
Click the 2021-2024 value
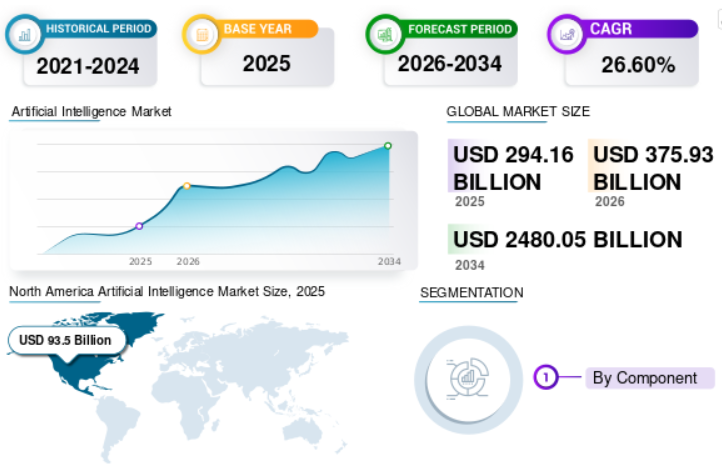coord(87,66)
